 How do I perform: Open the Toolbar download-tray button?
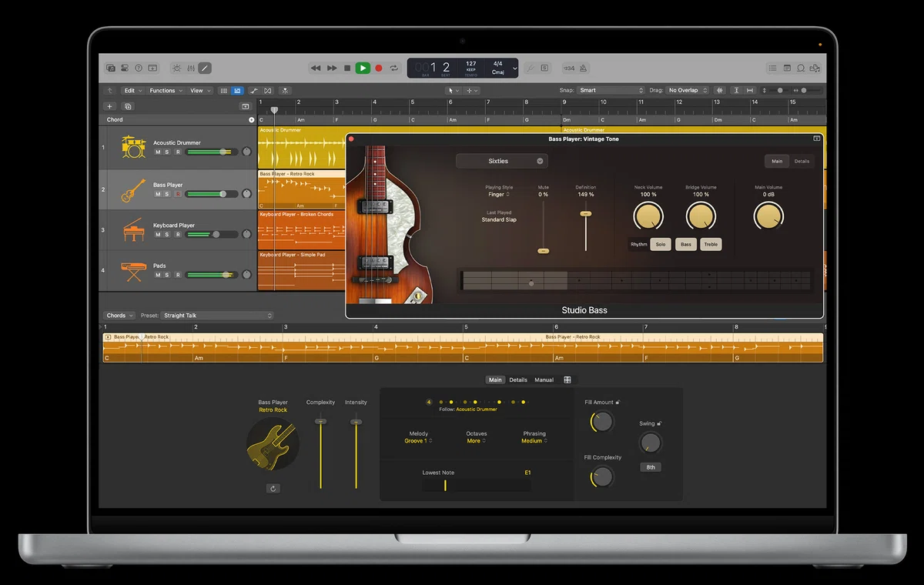[x=152, y=68]
